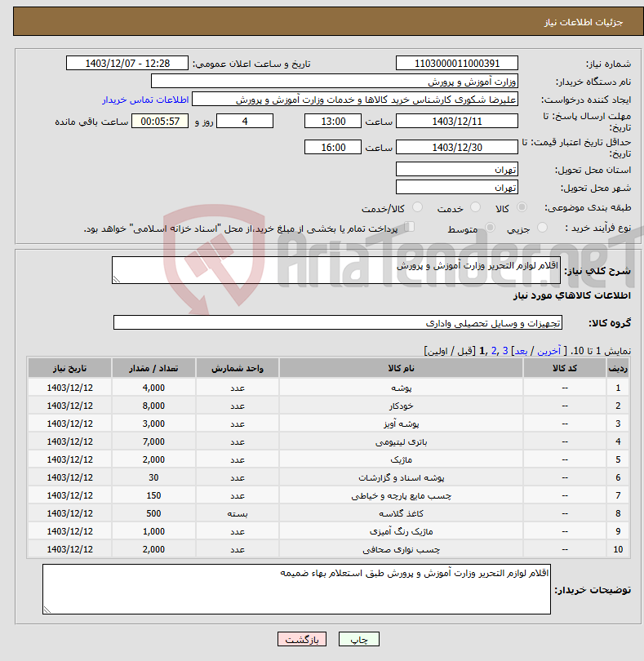
Task: Click the شرح کلی نیاز text area
Action: tap(336, 270)
